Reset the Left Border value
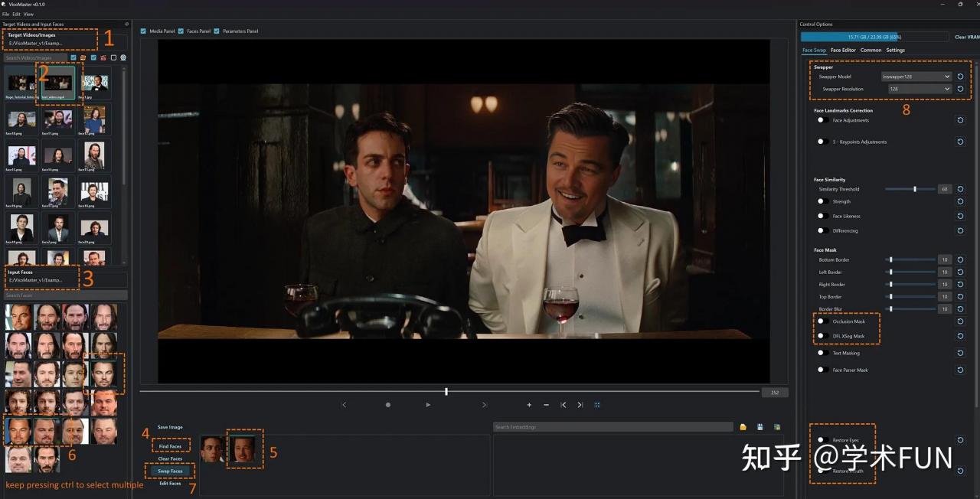Image resolution: width=980 pixels, height=499 pixels. pyautogui.click(x=960, y=272)
